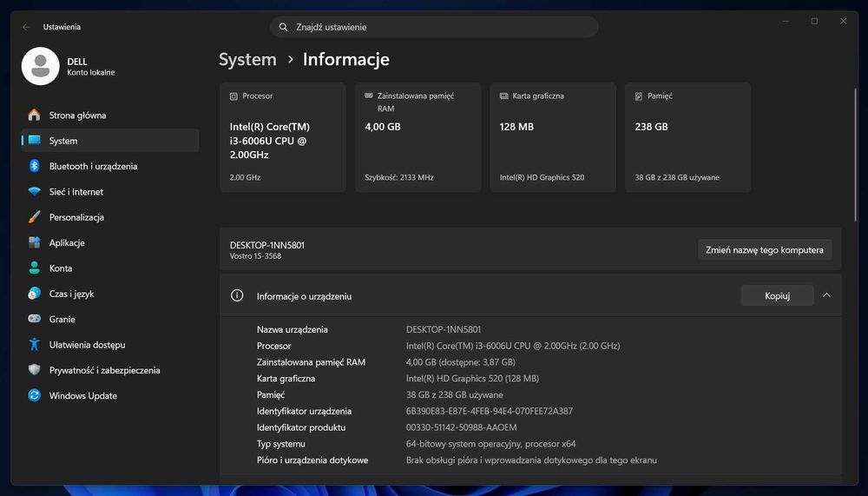This screenshot has height=496, width=868.
Task: Click 4,00 GB (dostępne: 3,87 GB) value
Action: click(x=461, y=362)
